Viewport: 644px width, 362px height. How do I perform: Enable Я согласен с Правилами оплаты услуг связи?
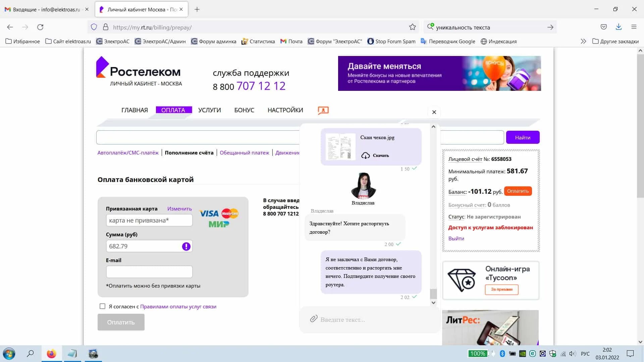point(102,306)
